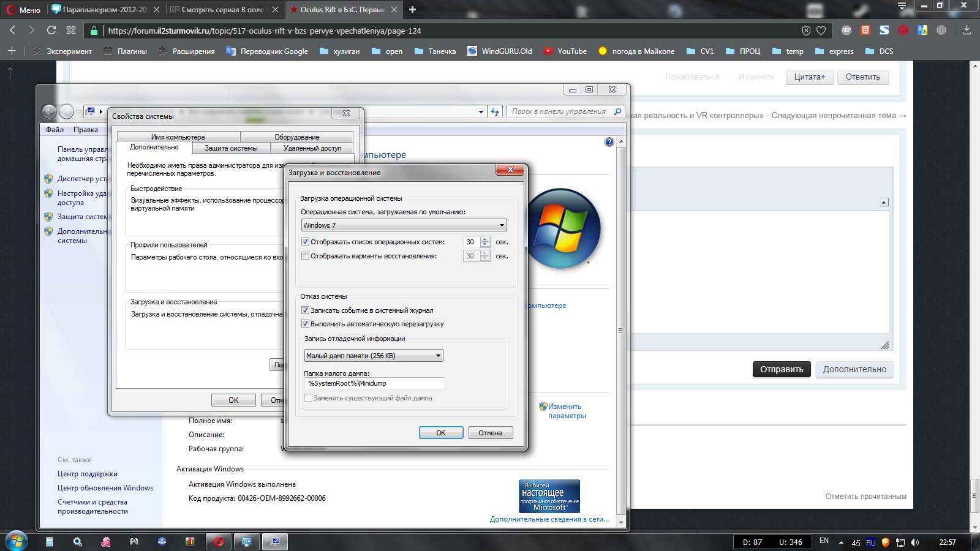The image size is (980, 551).
Task: Uncheck 'Отображать список операционных систем' checkbox
Action: [306, 242]
